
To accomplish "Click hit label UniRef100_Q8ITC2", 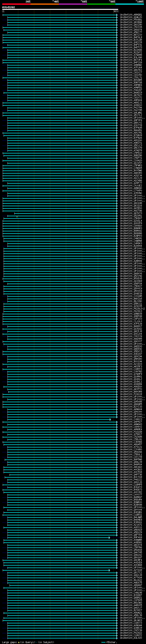I will [131, 572].
